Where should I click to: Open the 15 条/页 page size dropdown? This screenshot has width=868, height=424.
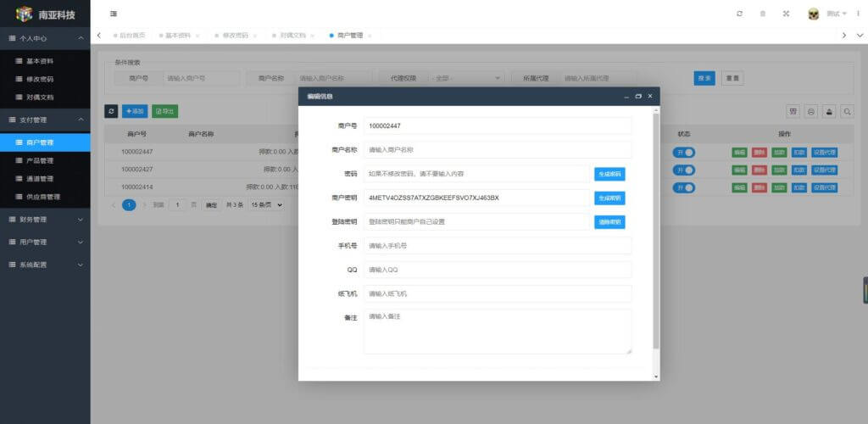coord(267,205)
